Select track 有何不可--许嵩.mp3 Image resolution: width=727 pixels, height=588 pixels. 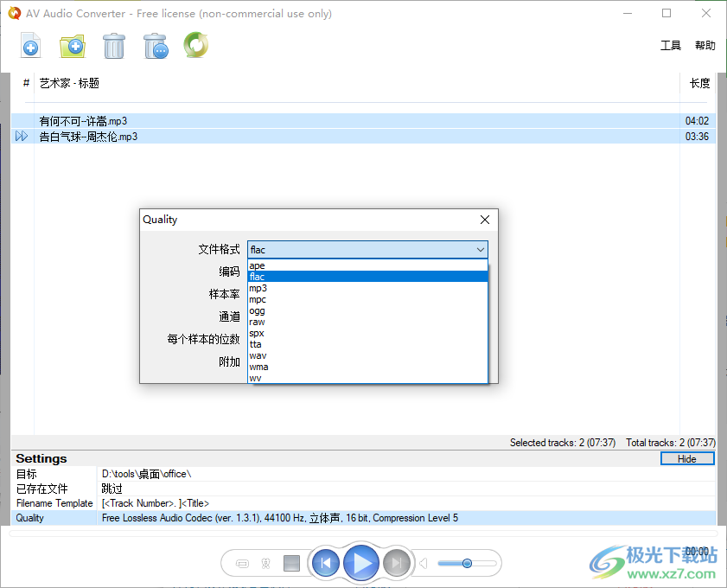click(x=363, y=121)
